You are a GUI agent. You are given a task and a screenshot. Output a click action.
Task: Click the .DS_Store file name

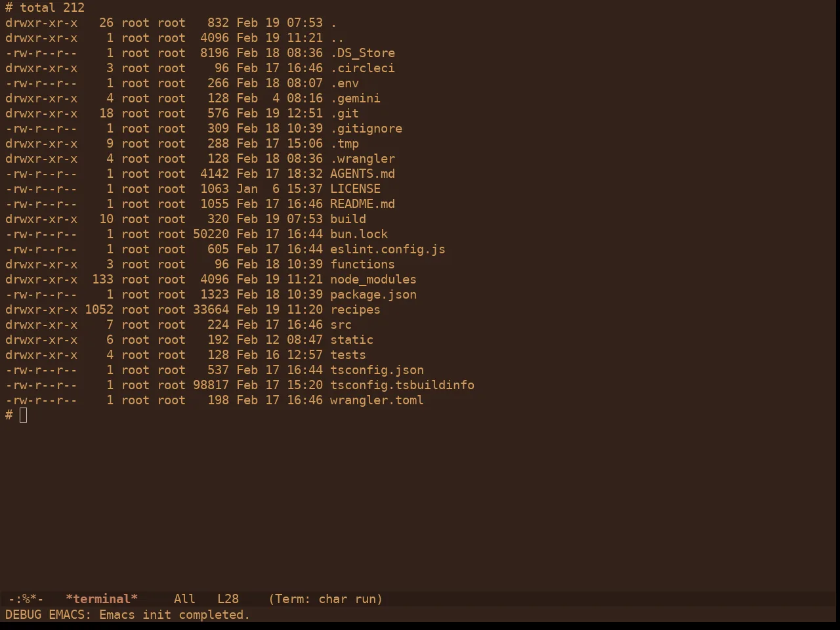click(362, 53)
